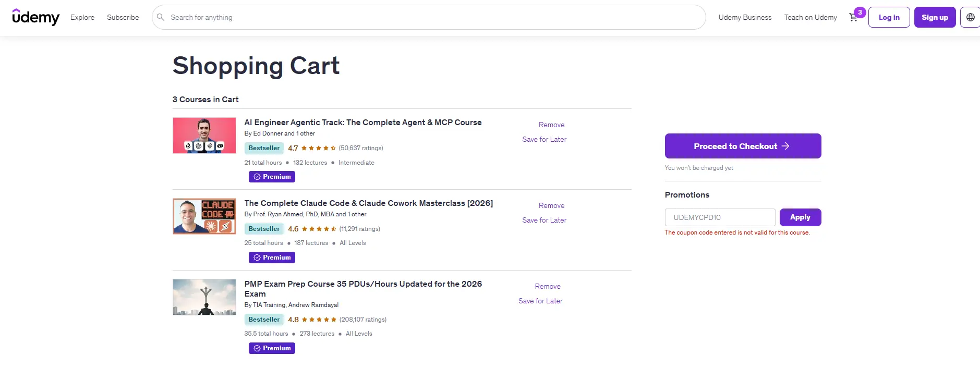Open Complete Claude Code Masterclass title

369,203
